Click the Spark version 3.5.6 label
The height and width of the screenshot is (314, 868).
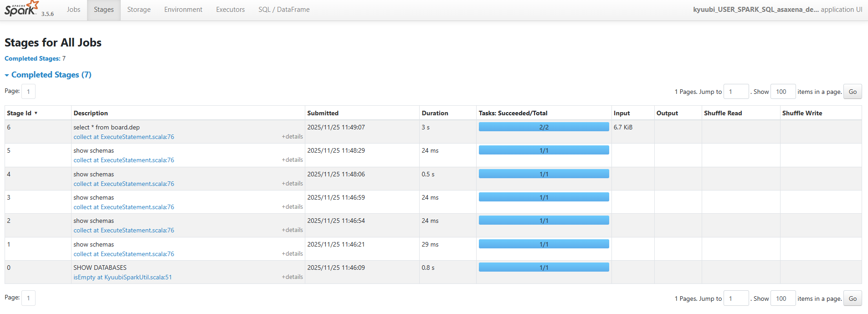(47, 14)
